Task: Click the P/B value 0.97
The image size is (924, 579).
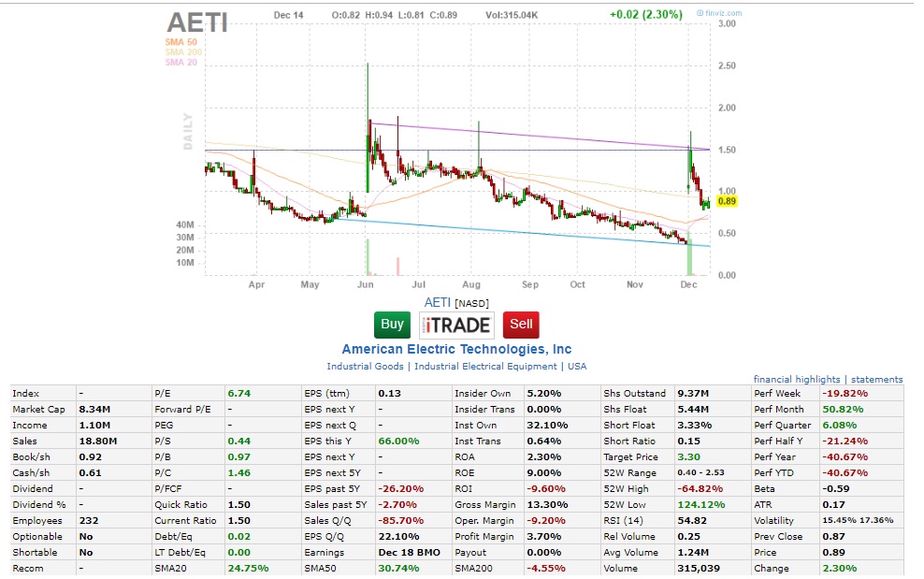Action: click(x=239, y=457)
